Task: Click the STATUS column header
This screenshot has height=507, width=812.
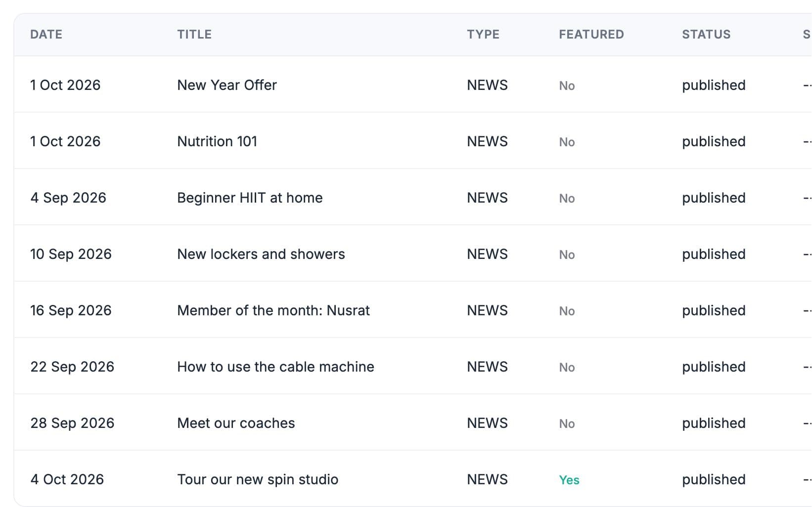Action: point(706,34)
